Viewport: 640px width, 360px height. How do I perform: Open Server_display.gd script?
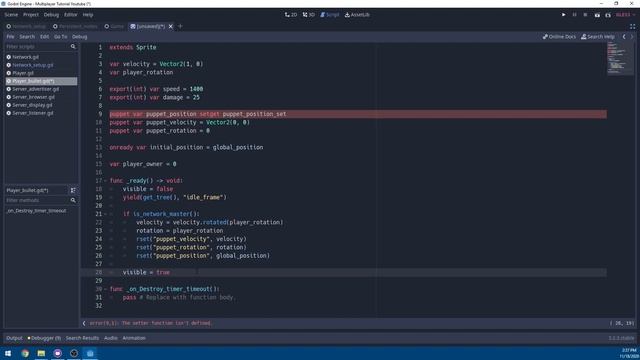(x=32, y=105)
